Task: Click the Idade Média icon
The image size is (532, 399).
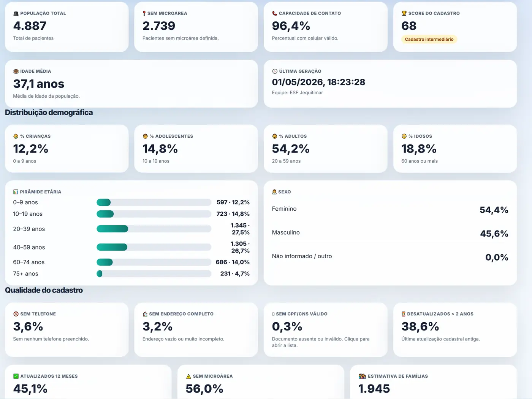Action: pyautogui.click(x=16, y=71)
